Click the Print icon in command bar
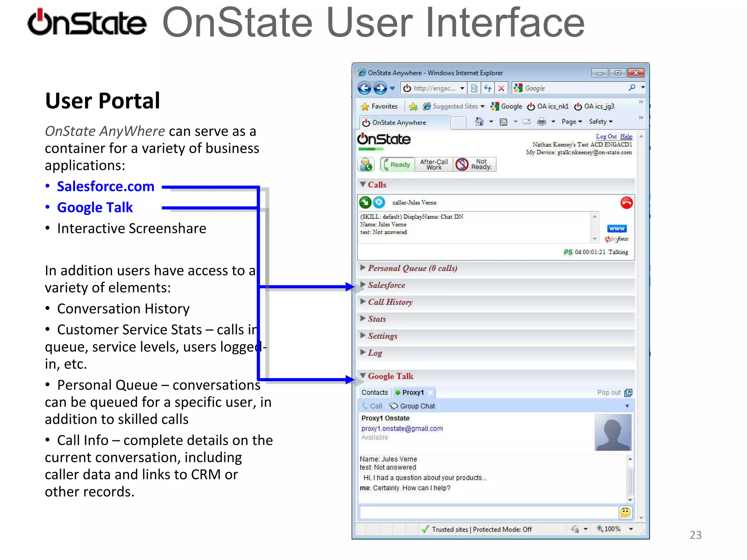 pos(542,122)
